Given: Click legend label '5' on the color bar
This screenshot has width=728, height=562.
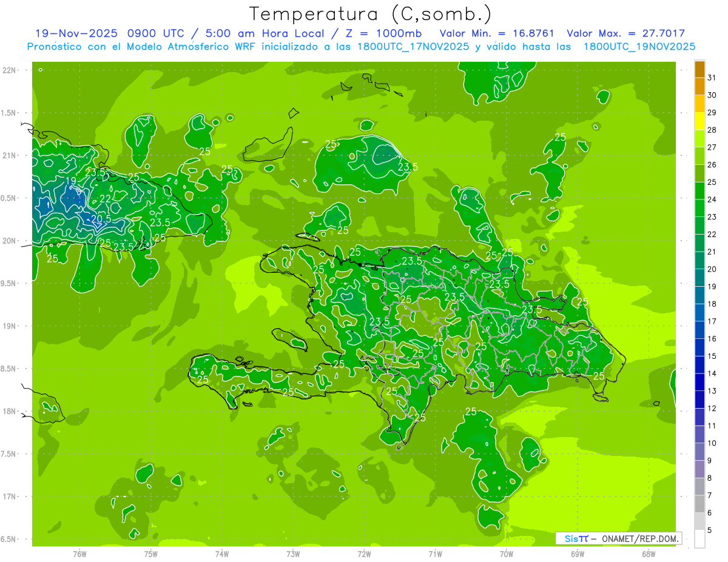Looking at the screenshot, I should [710, 530].
